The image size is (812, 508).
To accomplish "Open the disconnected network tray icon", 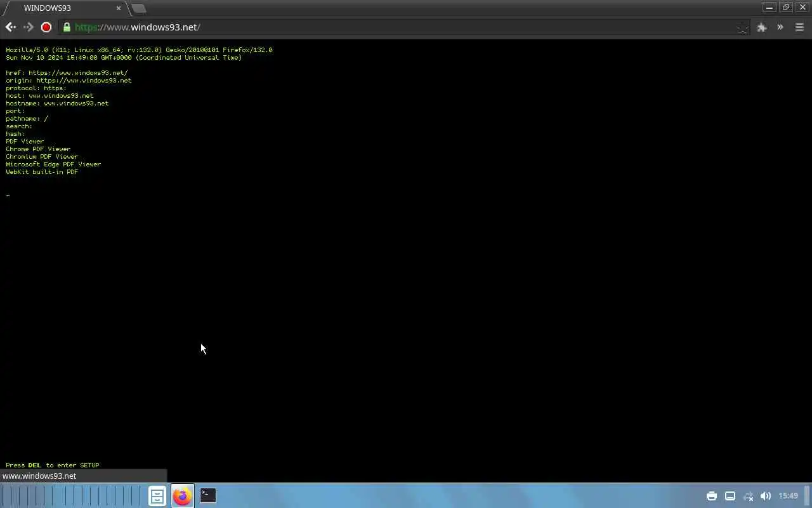I will (x=749, y=496).
